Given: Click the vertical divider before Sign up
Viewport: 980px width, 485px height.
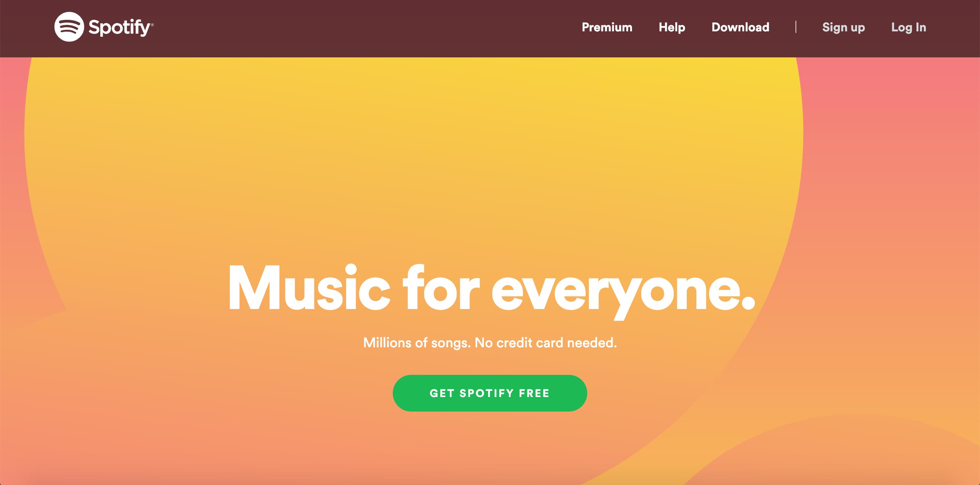Looking at the screenshot, I should point(796,27).
